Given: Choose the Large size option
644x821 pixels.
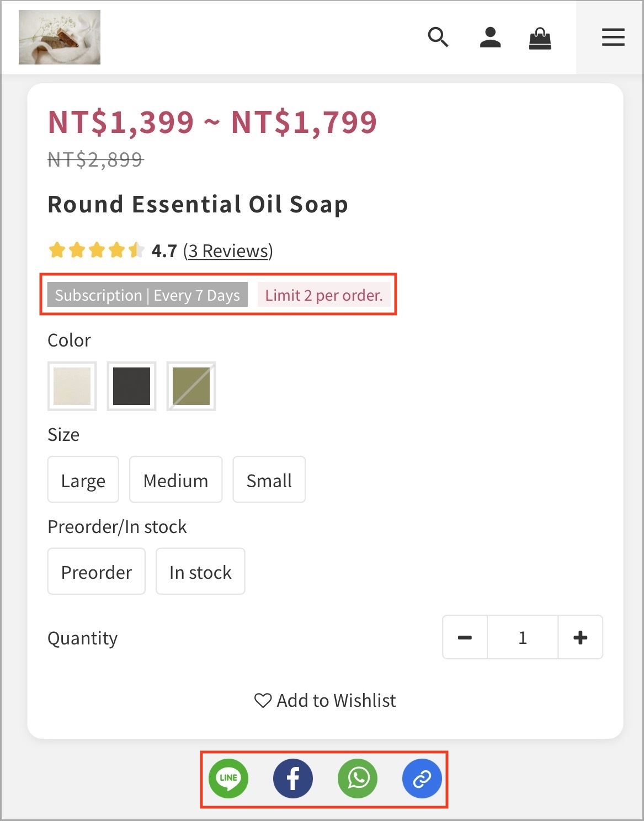Looking at the screenshot, I should [x=83, y=479].
